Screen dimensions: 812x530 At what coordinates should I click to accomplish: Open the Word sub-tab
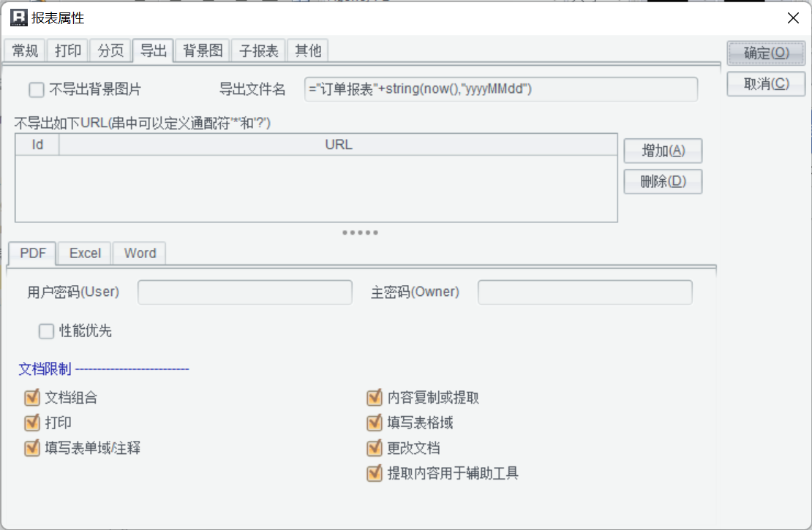[140, 253]
